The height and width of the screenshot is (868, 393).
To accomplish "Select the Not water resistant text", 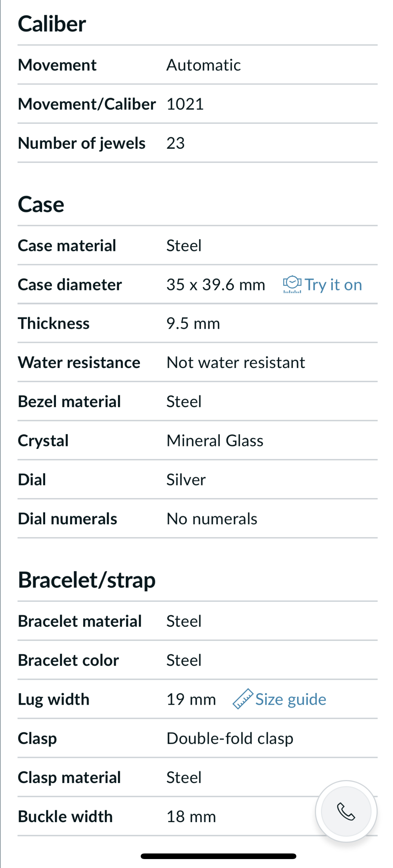I will tap(236, 363).
